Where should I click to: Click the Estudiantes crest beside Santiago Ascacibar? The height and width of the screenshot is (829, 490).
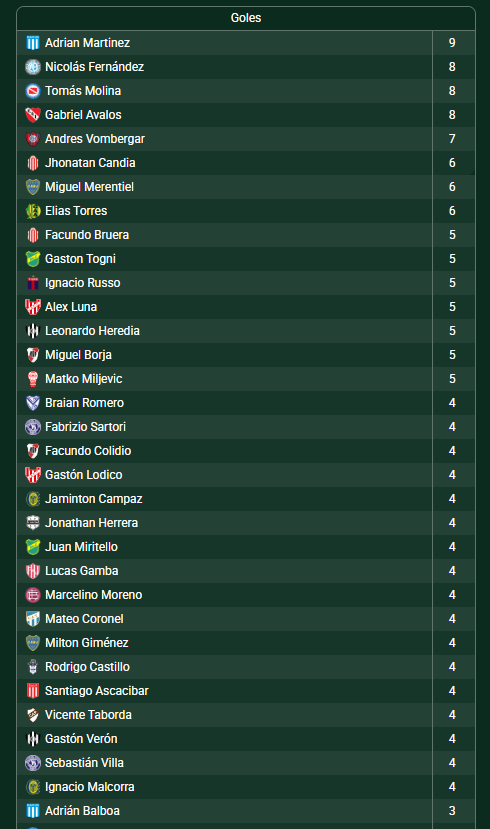click(x=33, y=690)
